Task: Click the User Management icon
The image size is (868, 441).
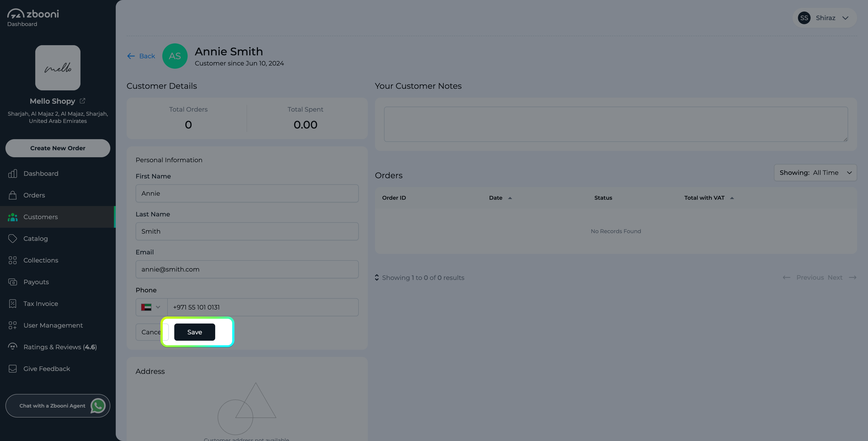Action: [x=13, y=325]
